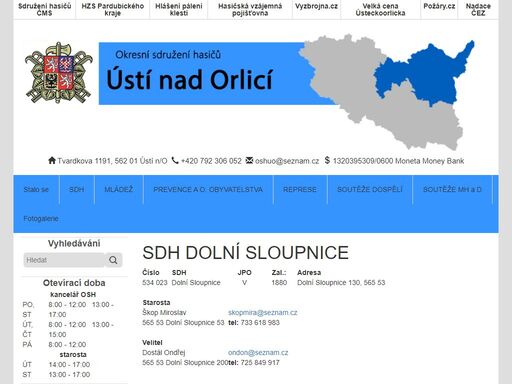Open PREVENCE A O. OBYVATELSTVA menu
Screen dimensions: 512x384
tap(208, 189)
